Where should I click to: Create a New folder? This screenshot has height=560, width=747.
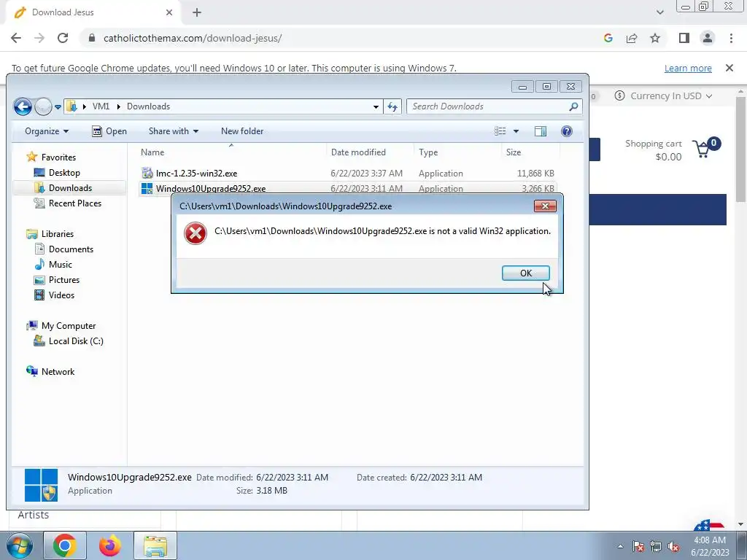pyautogui.click(x=242, y=131)
